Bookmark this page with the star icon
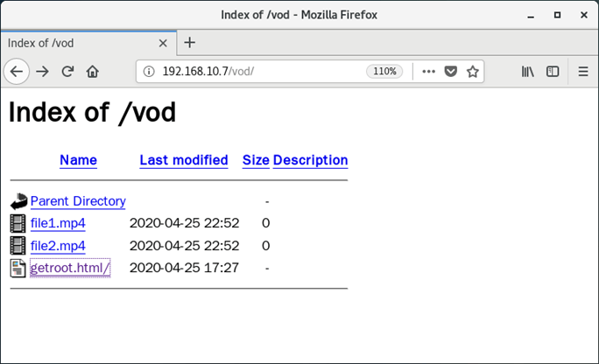The image size is (599, 364). 473,72
